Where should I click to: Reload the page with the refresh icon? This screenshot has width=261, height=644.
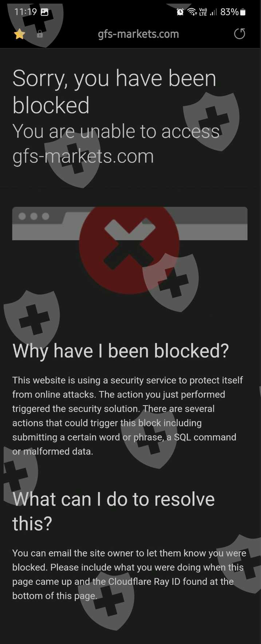239,34
